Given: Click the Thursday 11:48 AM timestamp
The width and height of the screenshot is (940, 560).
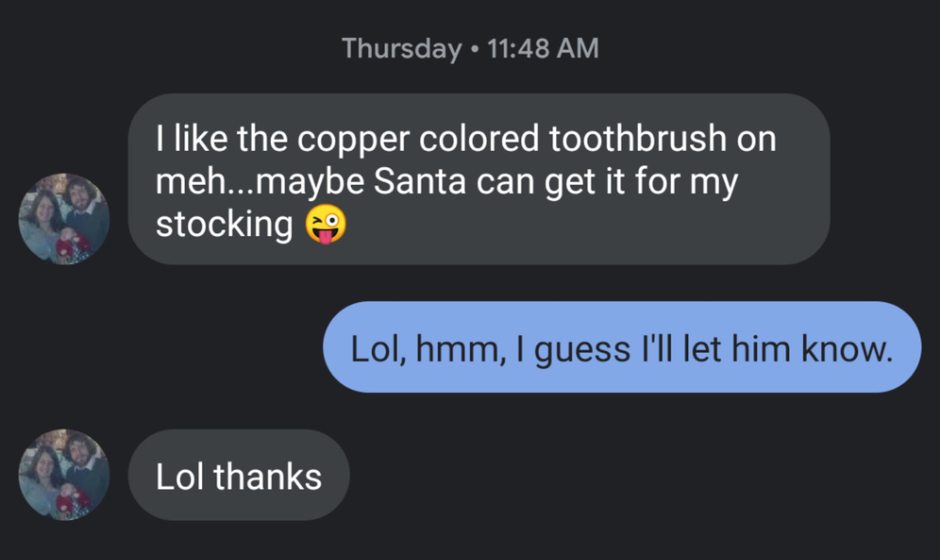Looking at the screenshot, I should coord(470,48).
